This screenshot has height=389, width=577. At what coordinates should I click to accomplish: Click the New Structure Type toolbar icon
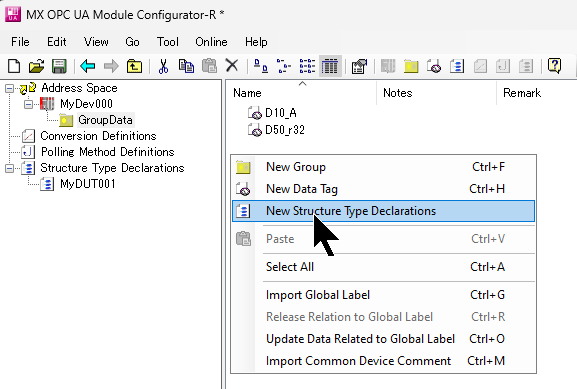coord(457,66)
